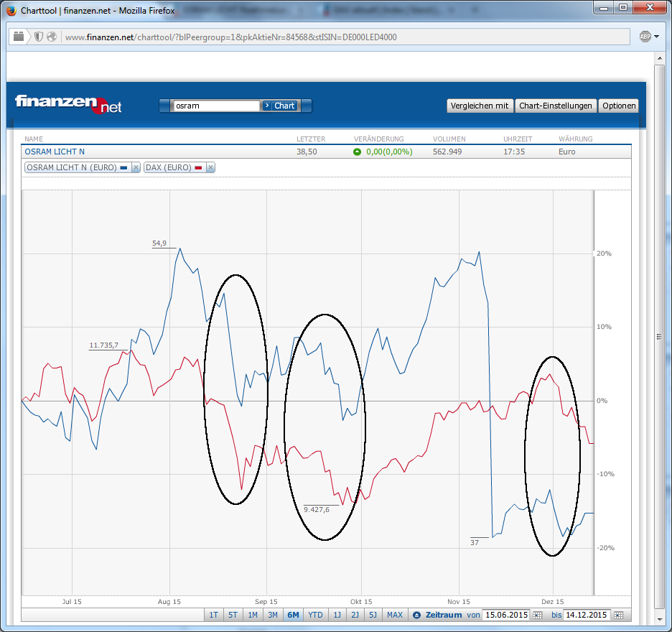Open the calendar picker for end date

tap(618, 615)
